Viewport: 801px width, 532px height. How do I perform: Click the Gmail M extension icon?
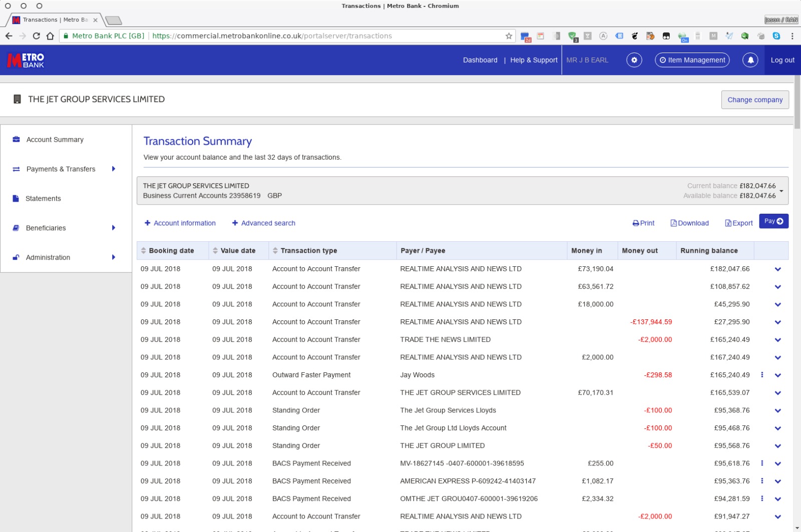point(713,36)
